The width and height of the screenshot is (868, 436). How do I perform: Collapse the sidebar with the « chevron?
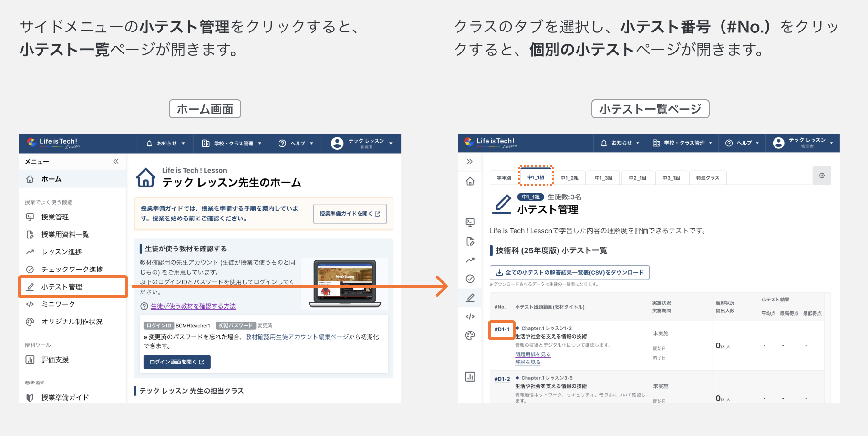point(115,162)
